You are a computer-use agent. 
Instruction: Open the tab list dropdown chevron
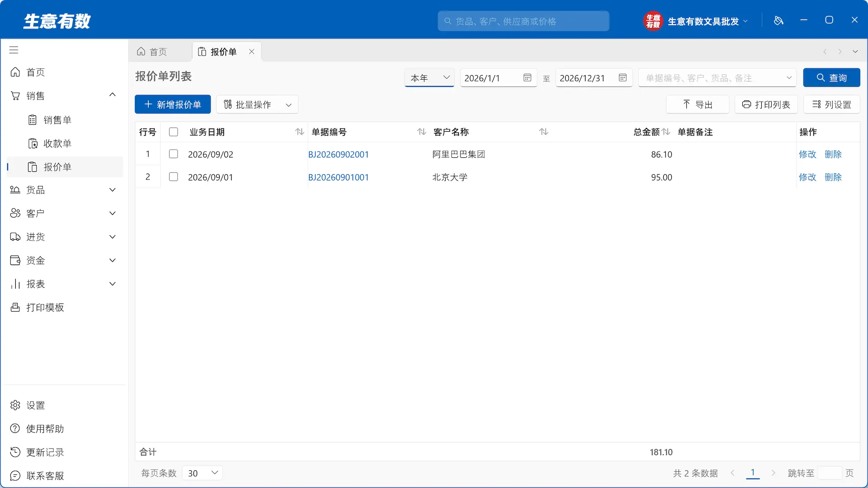point(855,52)
